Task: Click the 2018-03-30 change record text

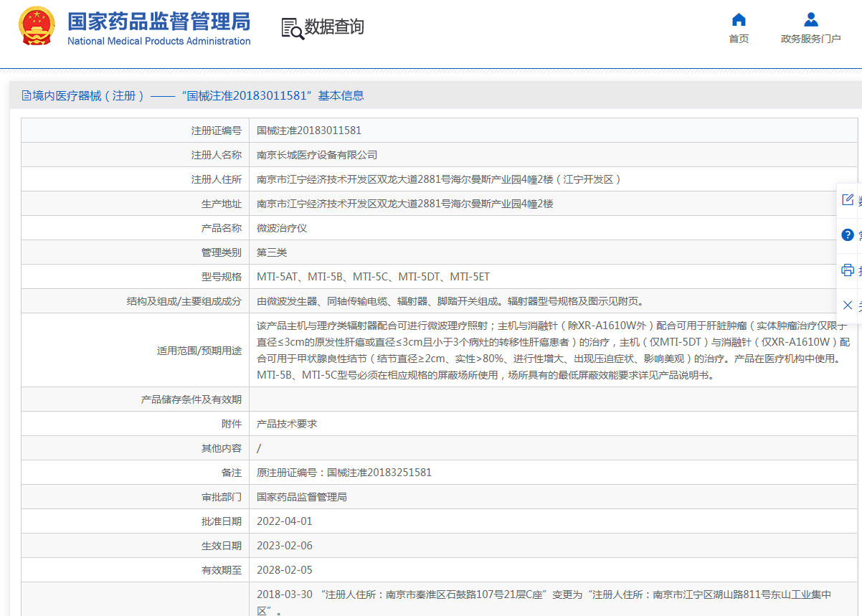Action: (x=544, y=602)
